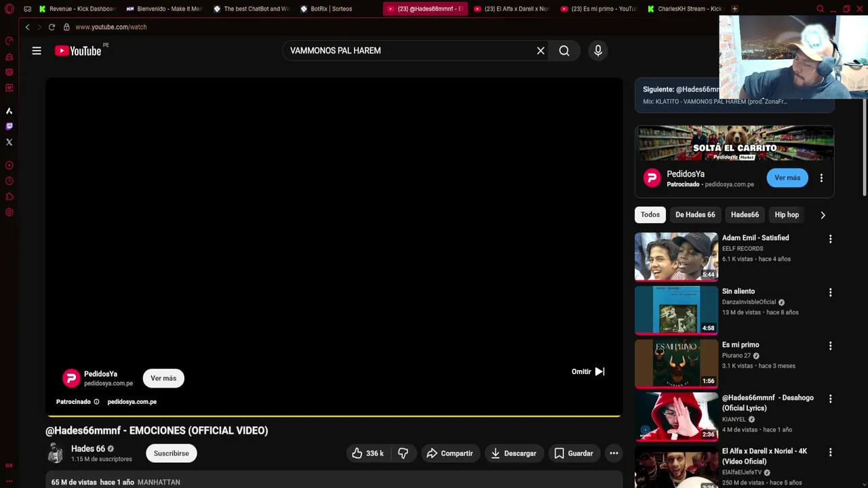Download the video with Descargar

tap(513, 453)
